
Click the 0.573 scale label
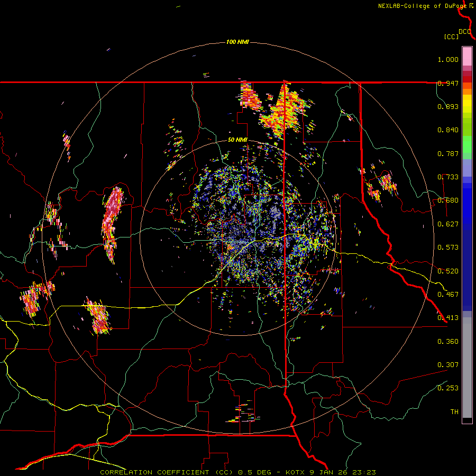448,248
